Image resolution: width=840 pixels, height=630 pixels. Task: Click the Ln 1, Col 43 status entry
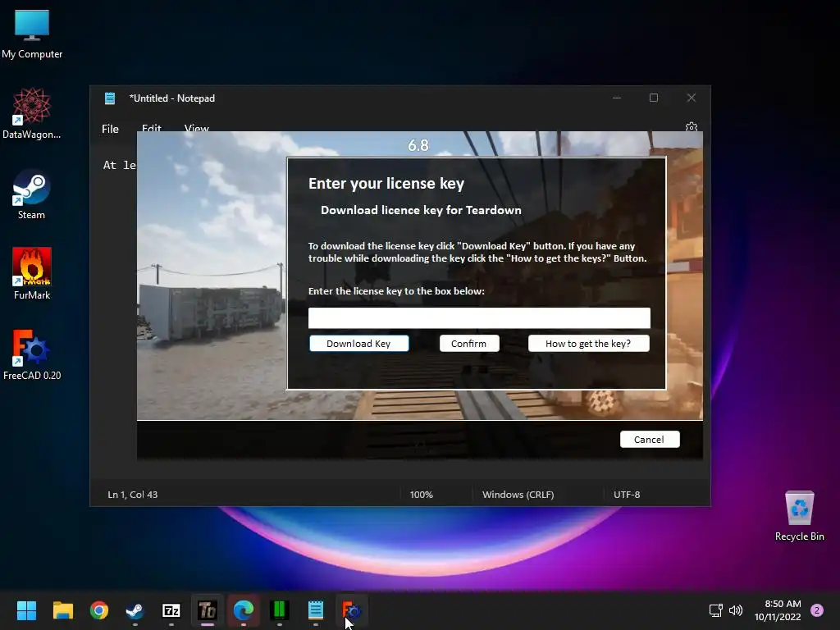pyautogui.click(x=133, y=495)
